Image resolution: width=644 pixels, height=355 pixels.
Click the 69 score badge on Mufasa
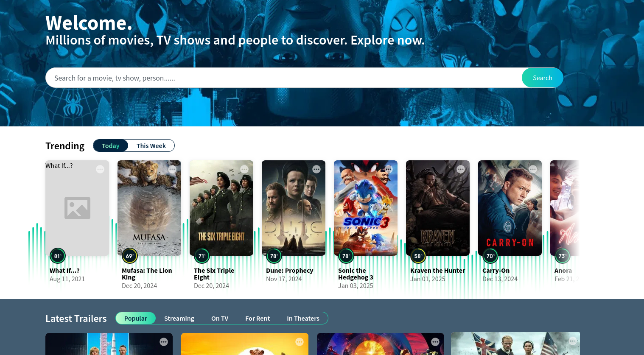(130, 256)
